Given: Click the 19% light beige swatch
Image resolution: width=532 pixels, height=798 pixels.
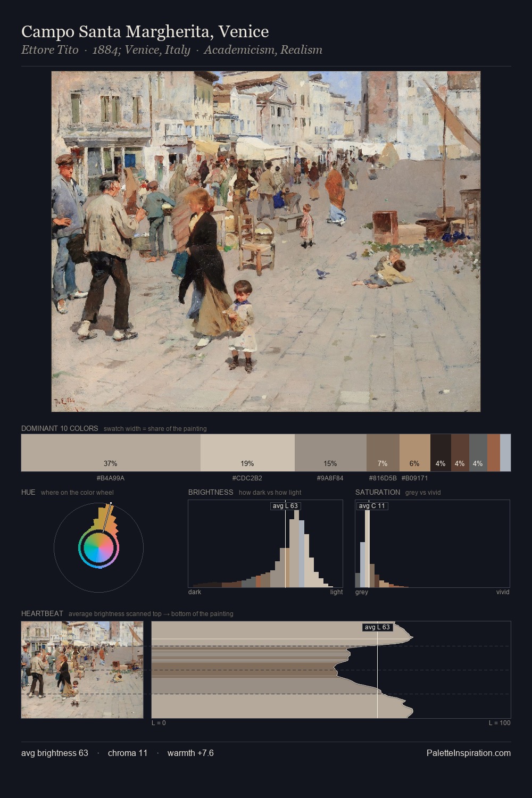Looking at the screenshot, I should 247,453.
